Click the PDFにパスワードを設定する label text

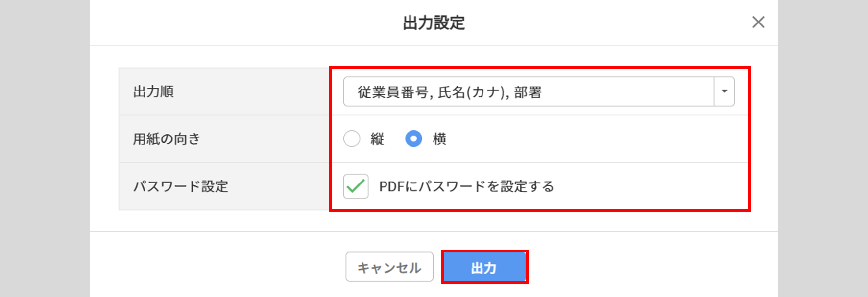tap(466, 186)
